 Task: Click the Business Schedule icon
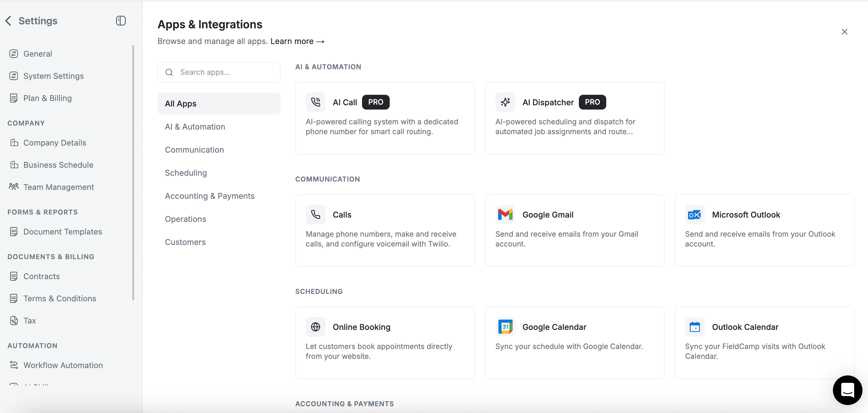coord(14,165)
